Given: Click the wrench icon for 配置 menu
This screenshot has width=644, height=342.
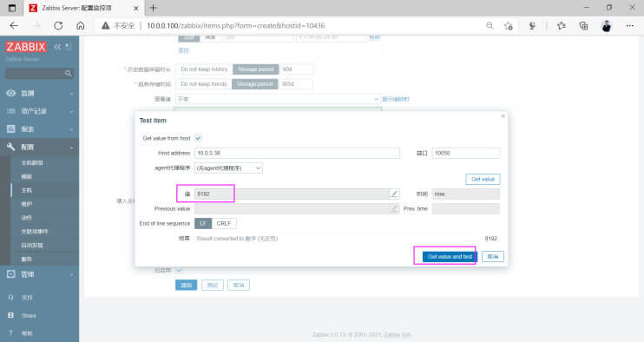Looking at the screenshot, I should [11, 147].
